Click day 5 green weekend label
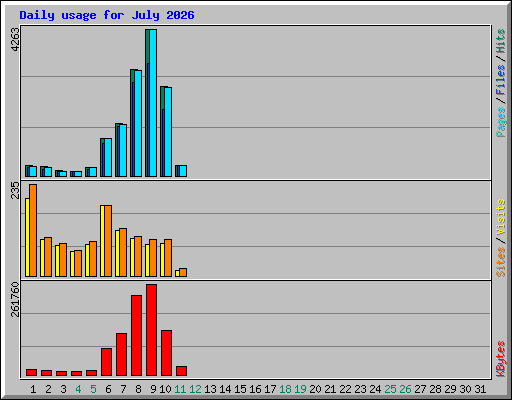Image resolution: width=512 pixels, height=400 pixels. pos(93,389)
